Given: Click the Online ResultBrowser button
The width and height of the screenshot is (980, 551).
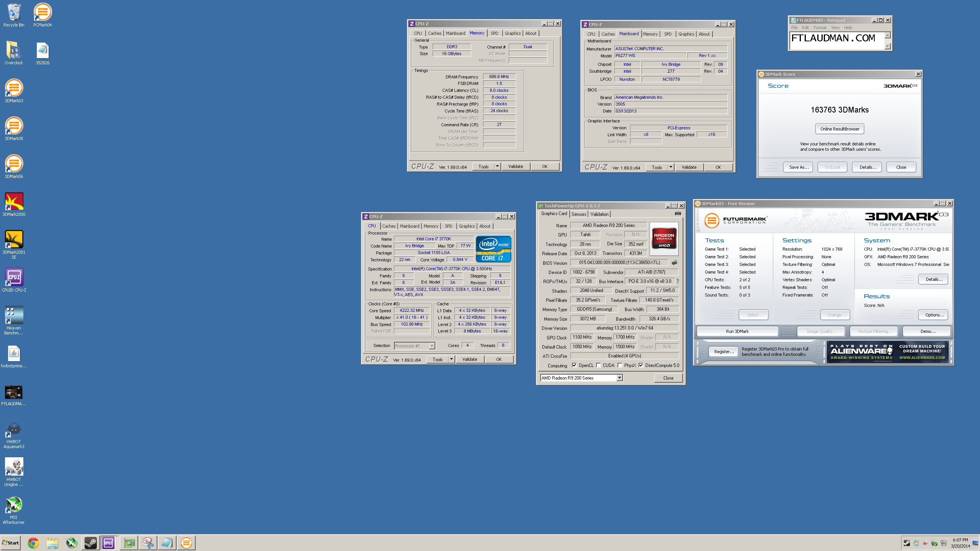Looking at the screenshot, I should 840,129.
